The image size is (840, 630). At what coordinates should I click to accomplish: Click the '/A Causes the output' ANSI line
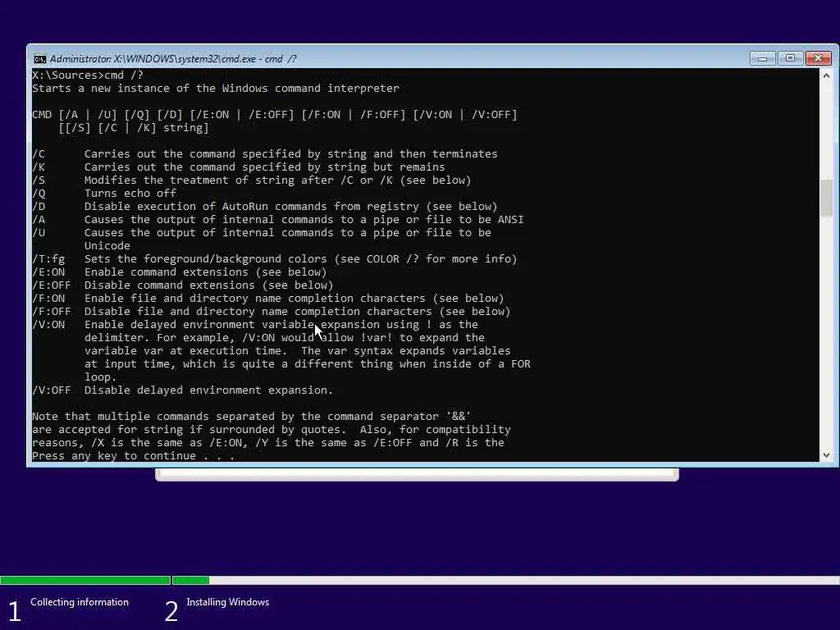coord(278,220)
